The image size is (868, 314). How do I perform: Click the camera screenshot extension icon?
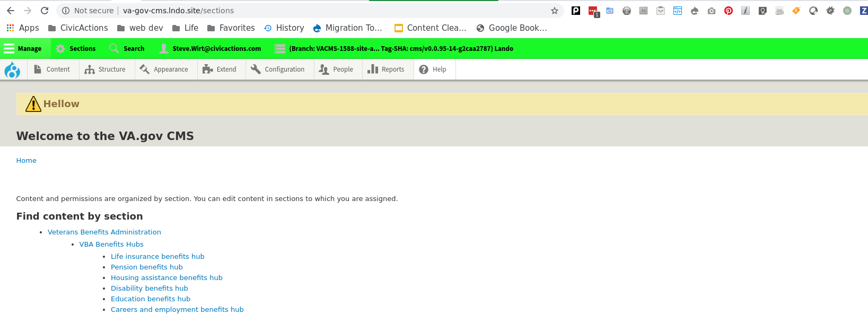click(x=712, y=11)
